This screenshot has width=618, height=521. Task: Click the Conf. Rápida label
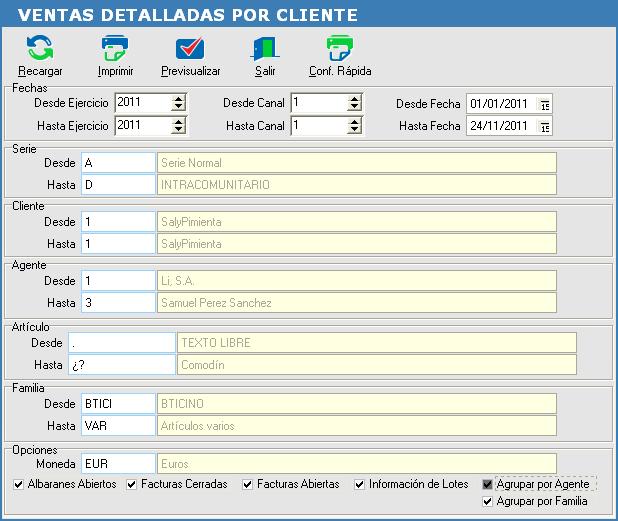tap(340, 71)
